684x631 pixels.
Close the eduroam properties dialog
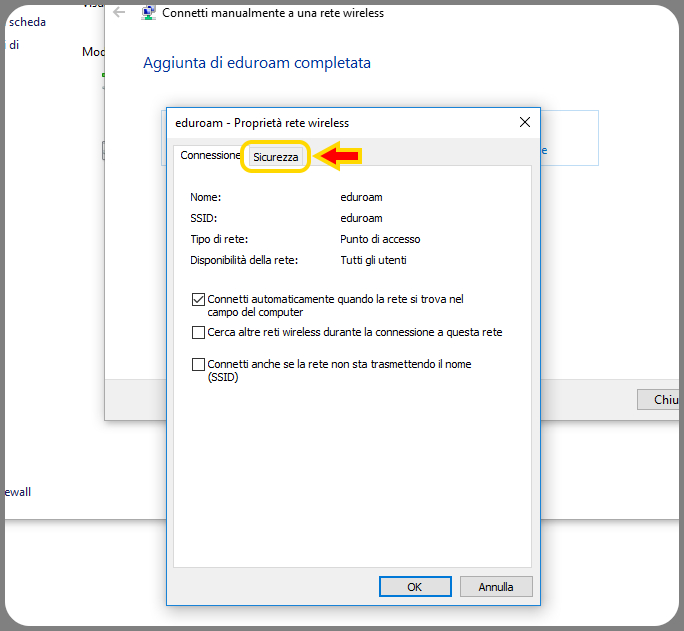525,122
